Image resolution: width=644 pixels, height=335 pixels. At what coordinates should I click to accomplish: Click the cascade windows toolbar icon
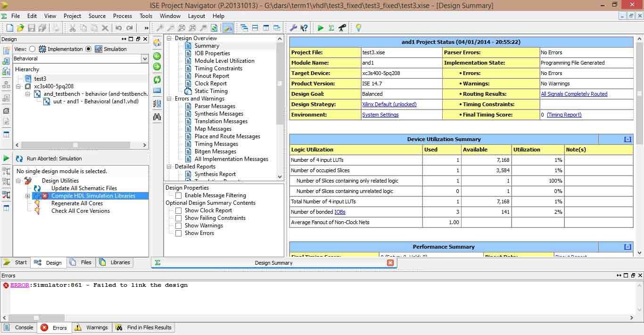click(244, 28)
